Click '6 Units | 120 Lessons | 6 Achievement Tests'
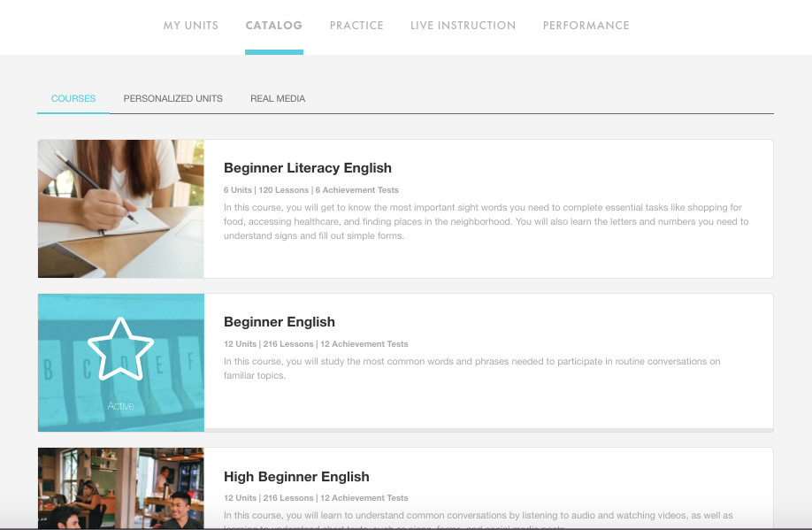 pos(311,190)
